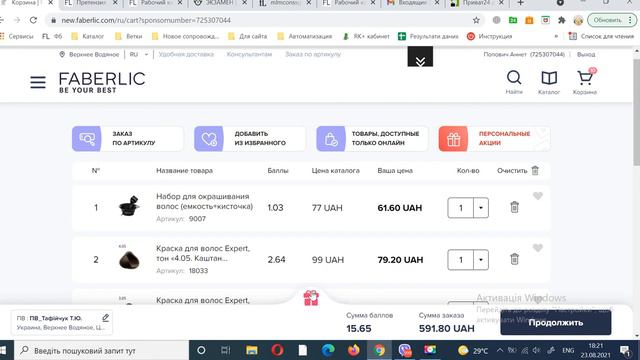Viewport: 640px width, 360px height.
Task: Open quantity dropdown for item 18033
Action: pos(481,260)
